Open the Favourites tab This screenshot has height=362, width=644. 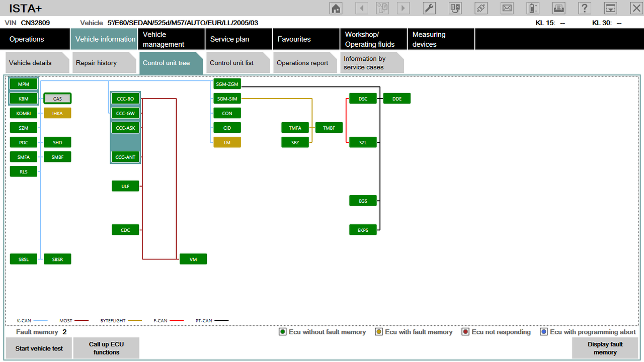[x=306, y=39]
